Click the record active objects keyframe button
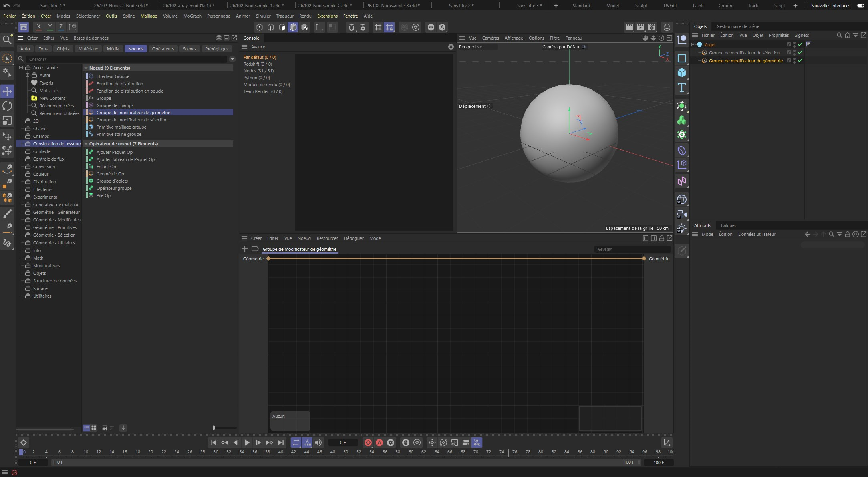This screenshot has height=477, width=868. point(368,443)
